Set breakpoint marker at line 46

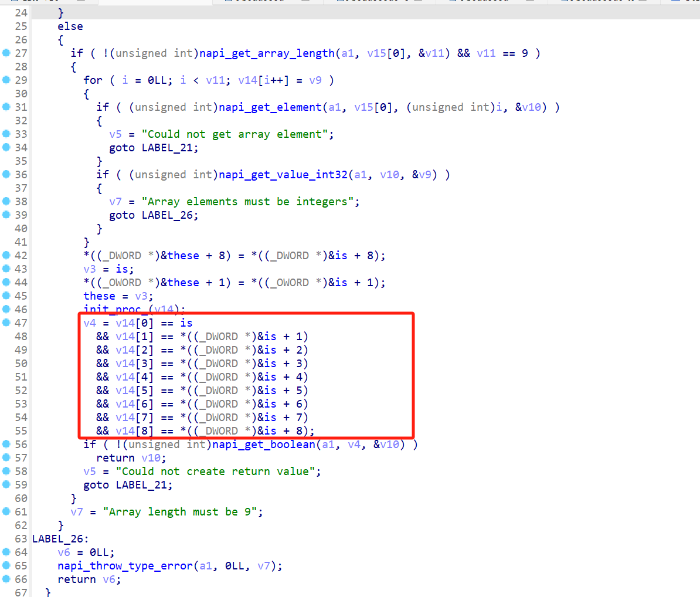tap(6, 308)
